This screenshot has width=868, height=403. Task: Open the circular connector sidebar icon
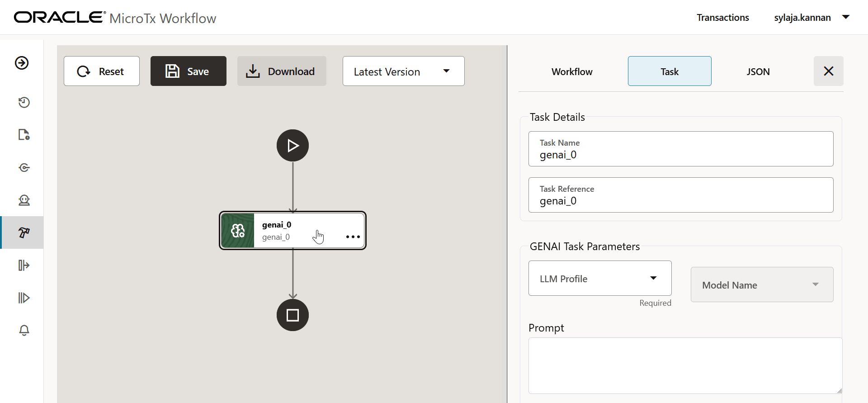[x=24, y=168]
